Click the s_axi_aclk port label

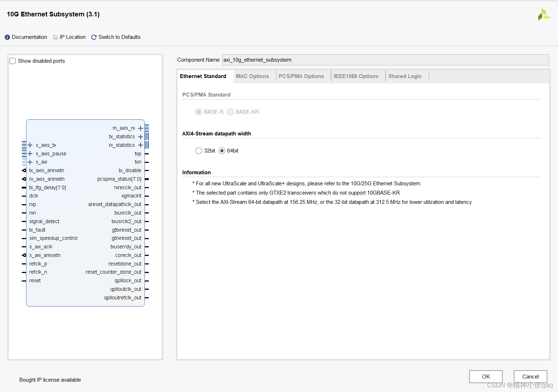(x=41, y=247)
